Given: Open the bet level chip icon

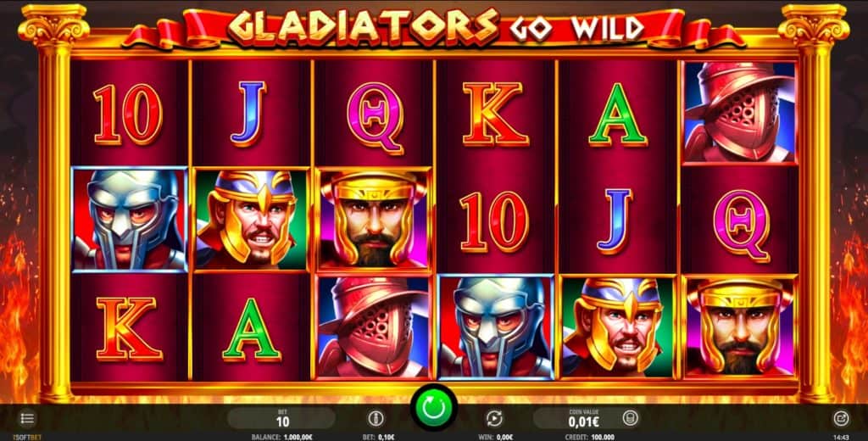Looking at the screenshot, I should pyautogui.click(x=376, y=418).
